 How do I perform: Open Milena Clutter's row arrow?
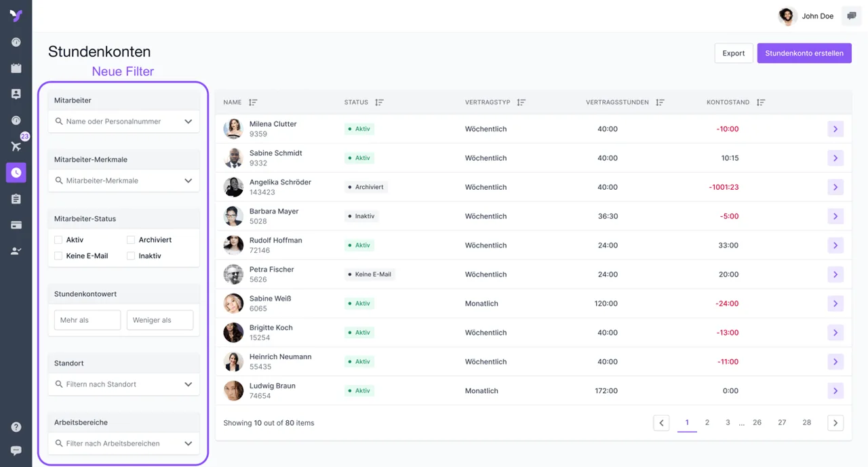pyautogui.click(x=835, y=129)
